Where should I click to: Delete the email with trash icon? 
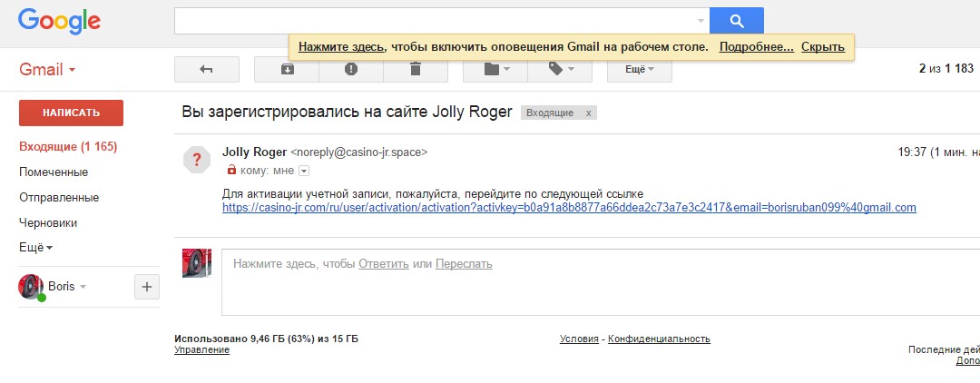coord(416,69)
